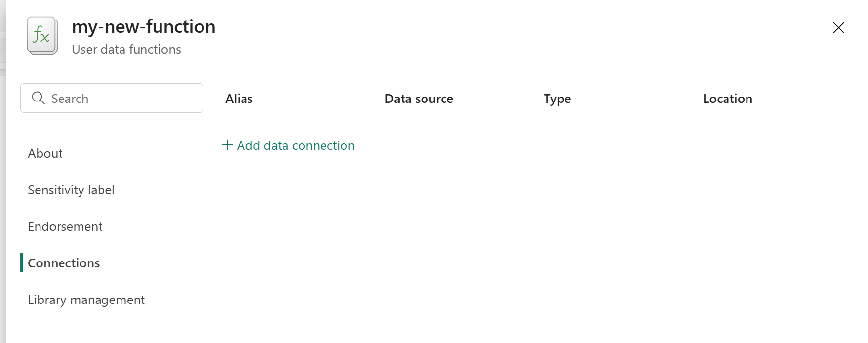The width and height of the screenshot is (868, 343).
Task: Click the Alias column header
Action: (x=239, y=99)
